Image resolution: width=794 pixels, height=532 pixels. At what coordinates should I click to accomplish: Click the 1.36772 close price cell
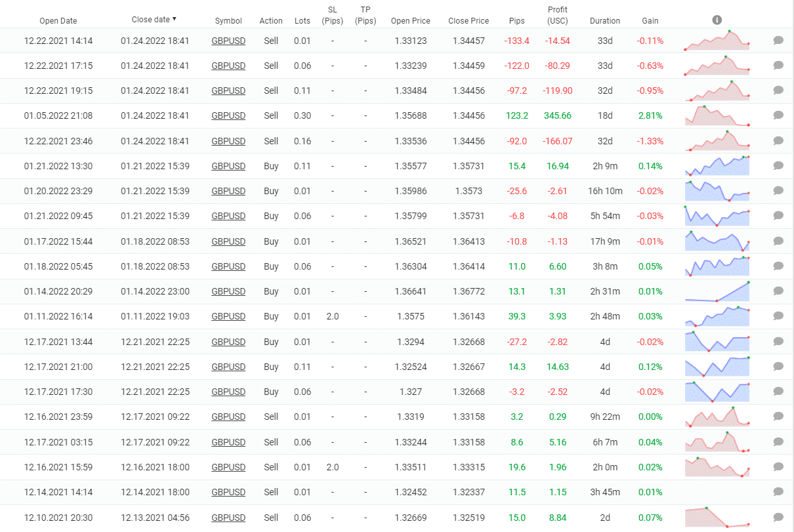(x=469, y=291)
